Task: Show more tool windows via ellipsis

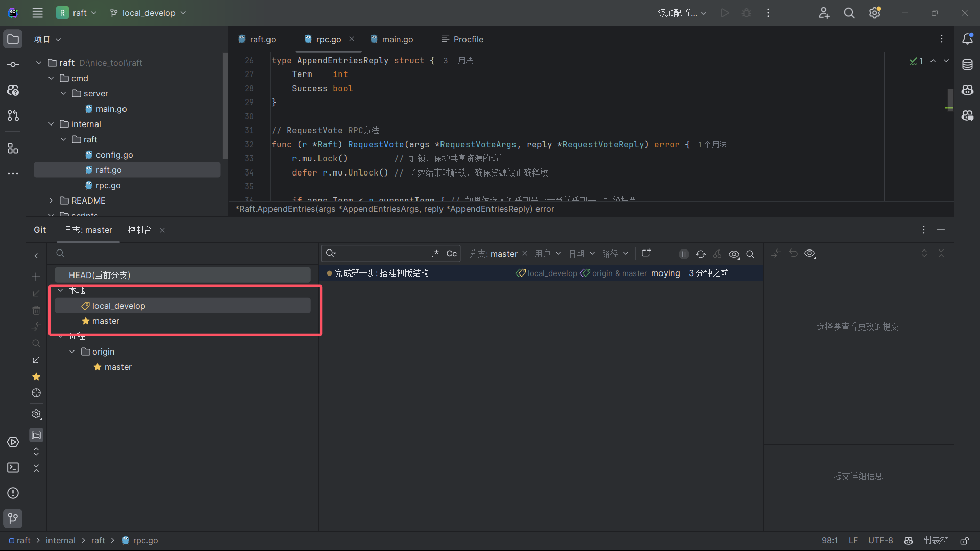Action: pyautogui.click(x=13, y=174)
